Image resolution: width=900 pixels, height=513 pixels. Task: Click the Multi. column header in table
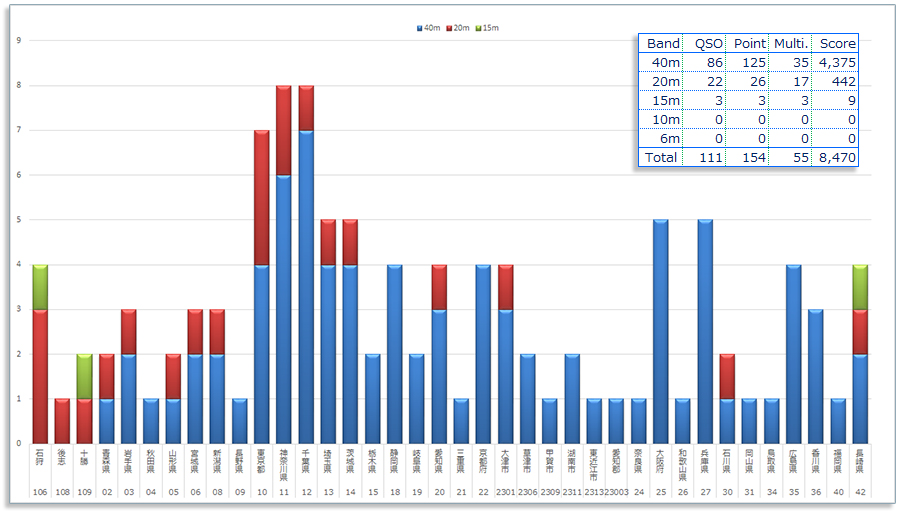[790, 43]
